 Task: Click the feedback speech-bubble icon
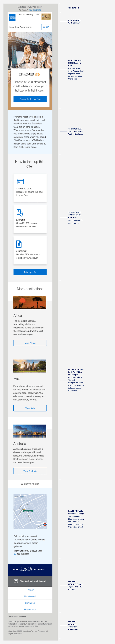(x=16, y=581)
